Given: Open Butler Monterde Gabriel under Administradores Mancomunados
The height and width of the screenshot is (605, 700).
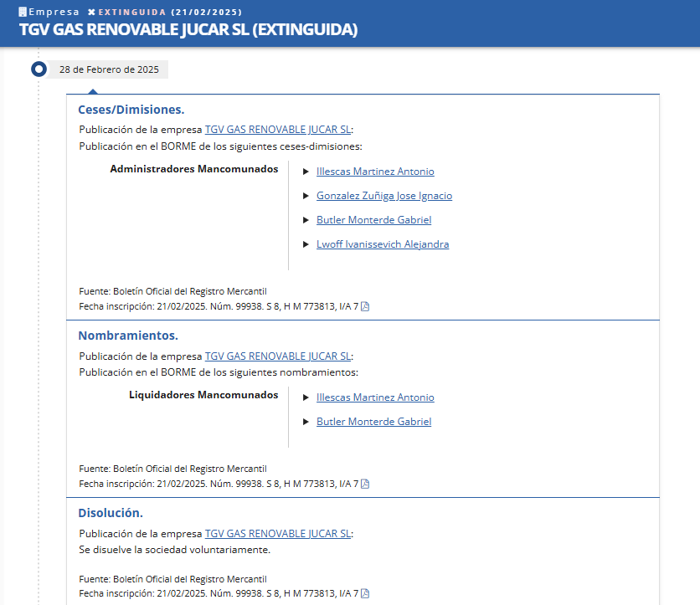Looking at the screenshot, I should point(373,220).
